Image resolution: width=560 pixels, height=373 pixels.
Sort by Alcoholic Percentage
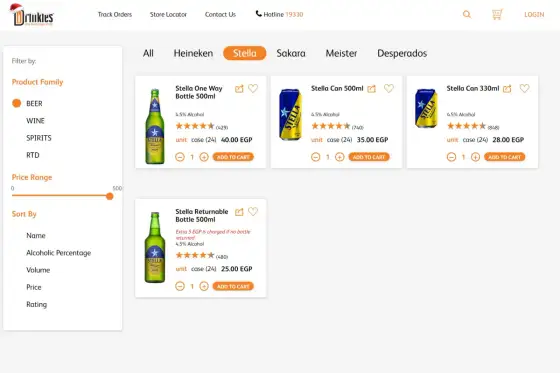[59, 253]
